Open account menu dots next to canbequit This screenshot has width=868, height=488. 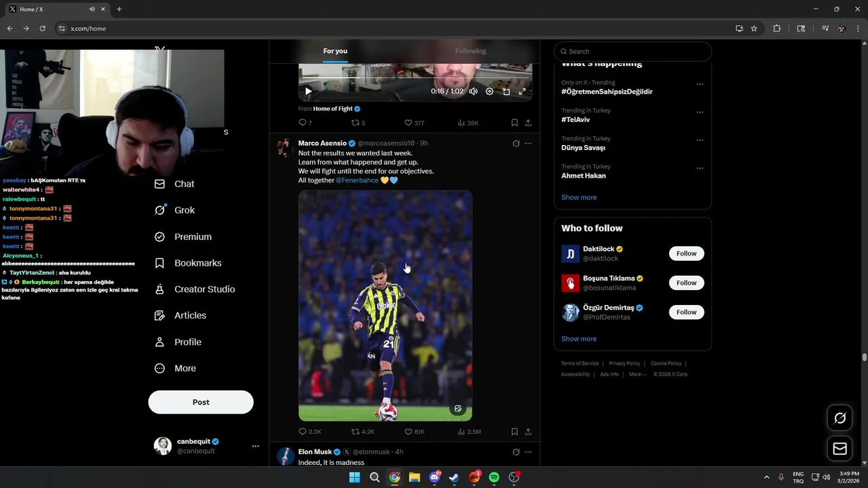(x=256, y=446)
